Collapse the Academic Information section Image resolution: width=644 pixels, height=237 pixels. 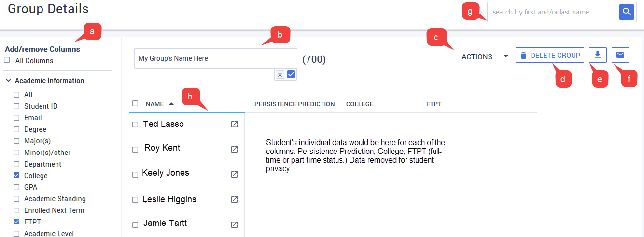point(9,81)
